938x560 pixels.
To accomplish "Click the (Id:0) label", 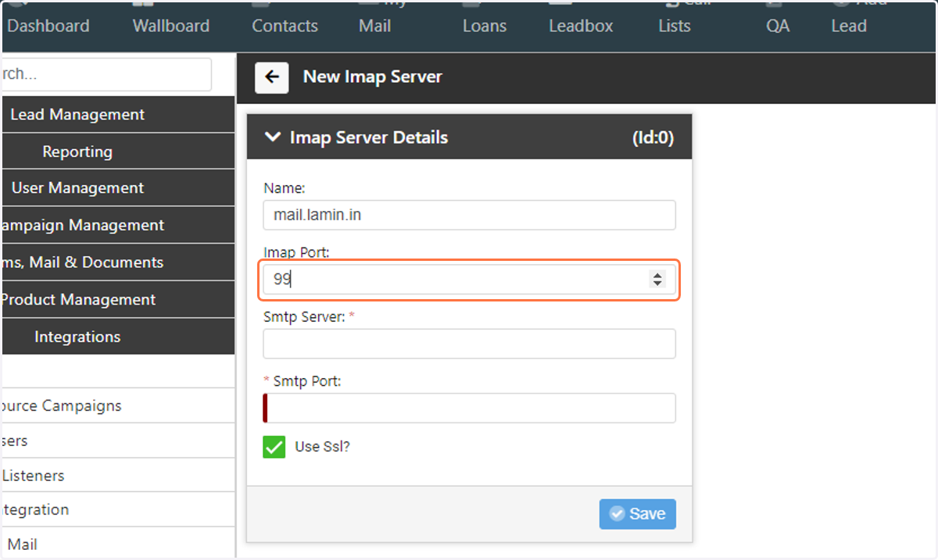I will click(653, 137).
